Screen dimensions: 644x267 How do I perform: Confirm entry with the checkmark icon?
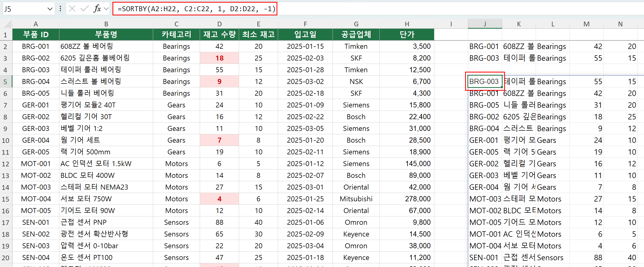(x=84, y=9)
